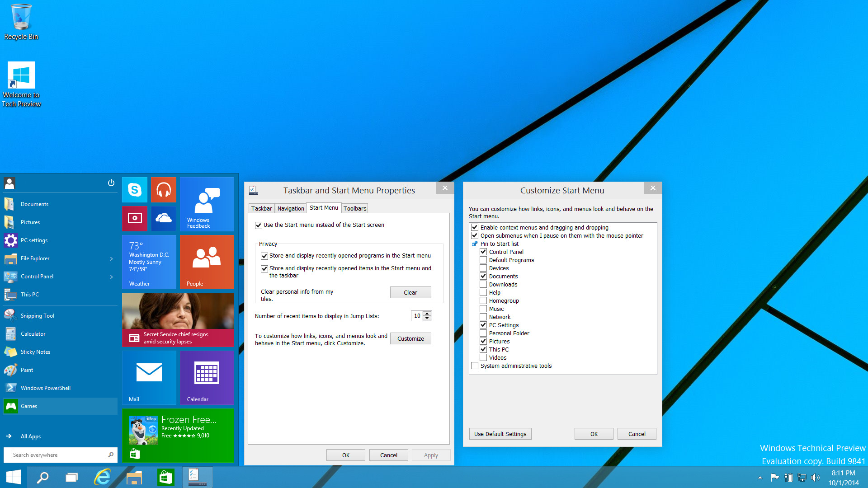Open the Store icon on taskbar

pos(165,478)
